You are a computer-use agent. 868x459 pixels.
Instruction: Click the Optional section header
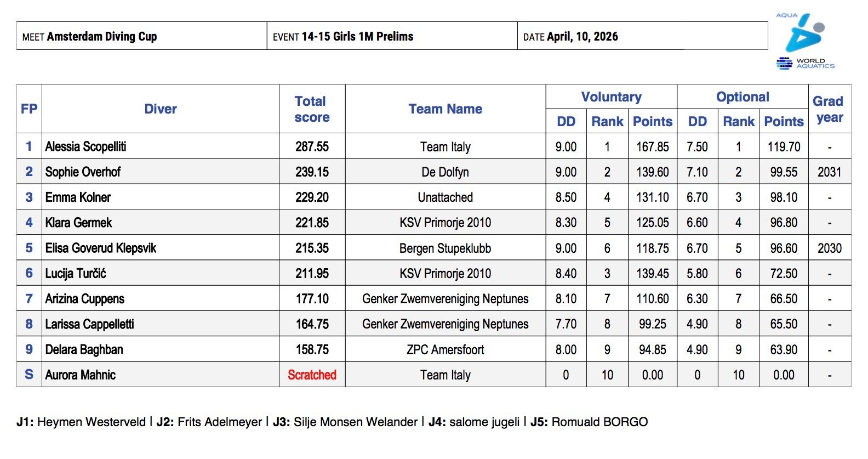[743, 97]
